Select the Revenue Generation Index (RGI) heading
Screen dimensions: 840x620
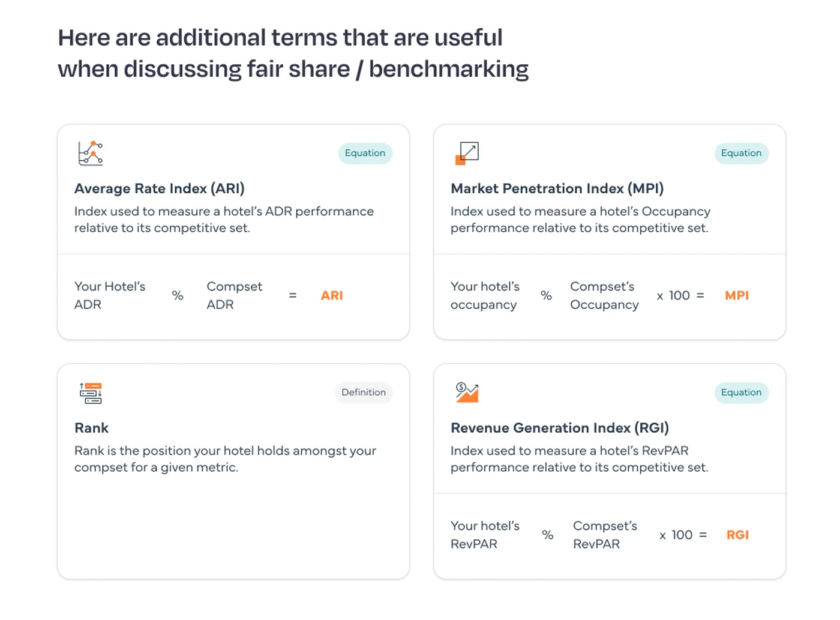pos(559,428)
